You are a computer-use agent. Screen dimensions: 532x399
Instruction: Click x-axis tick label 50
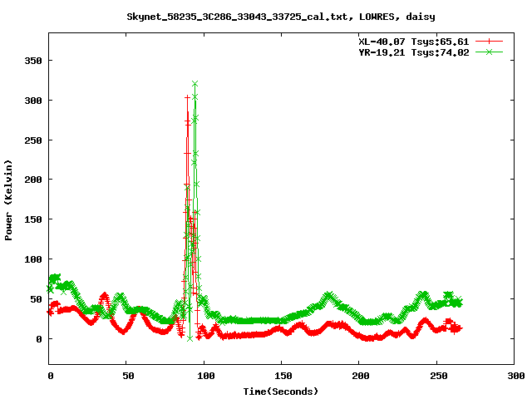[x=128, y=376]
